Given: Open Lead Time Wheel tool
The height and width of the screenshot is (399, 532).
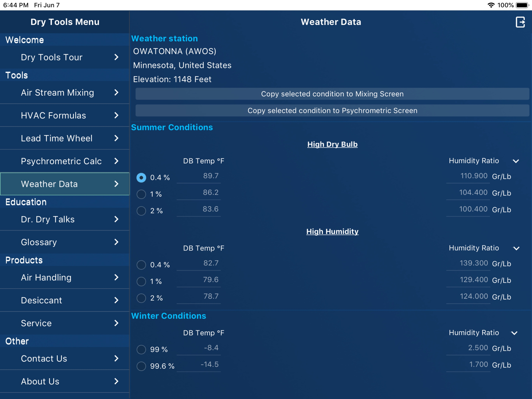Looking at the screenshot, I should point(65,138).
